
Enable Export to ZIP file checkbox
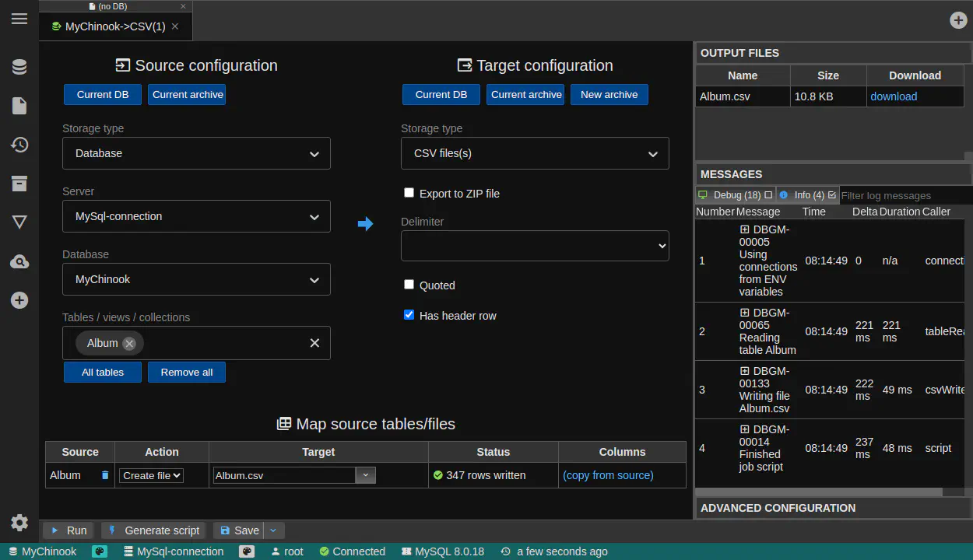tap(409, 193)
